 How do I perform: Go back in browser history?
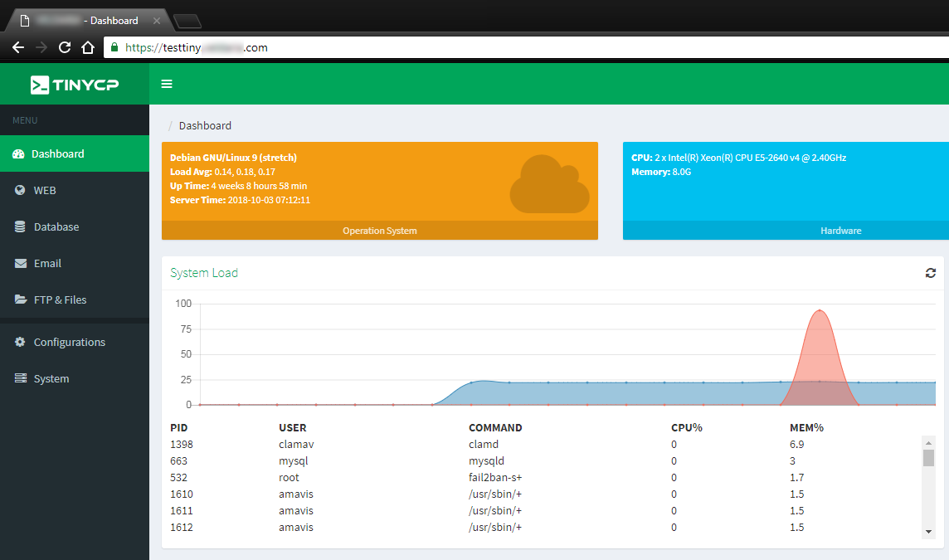click(x=18, y=47)
